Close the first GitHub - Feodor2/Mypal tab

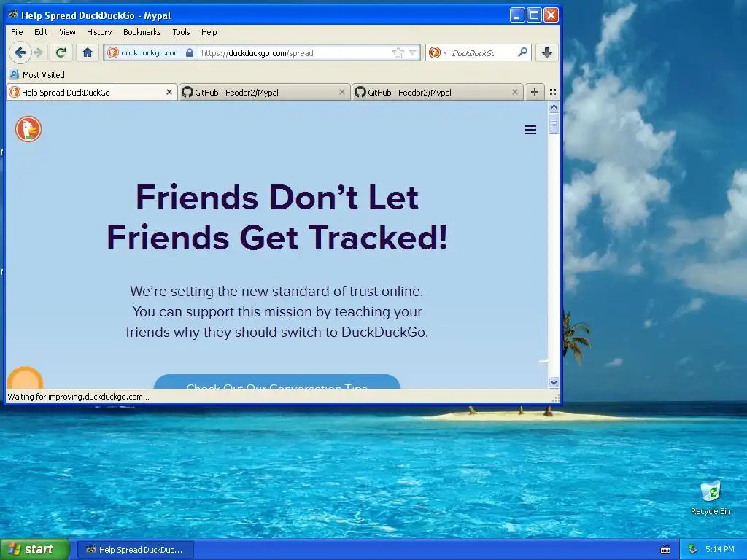click(341, 92)
